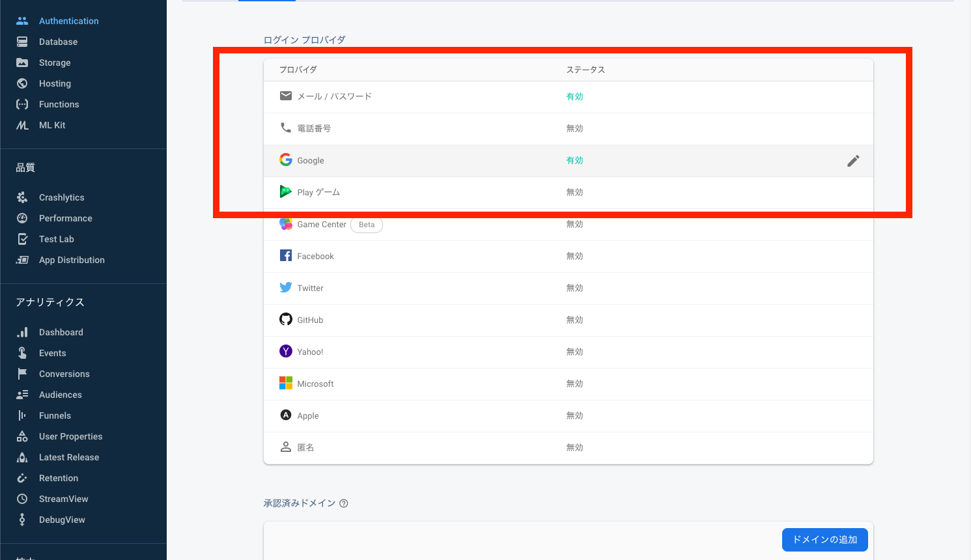This screenshot has width=971, height=560.
Task: Click the envelope icon for メール / パスワード
Action: (x=286, y=96)
